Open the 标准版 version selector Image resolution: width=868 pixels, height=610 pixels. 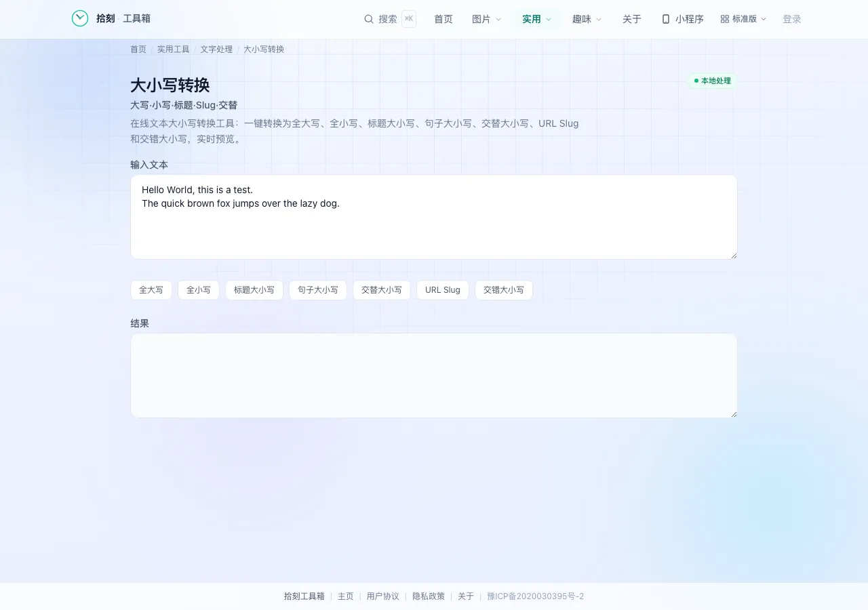[x=744, y=19]
